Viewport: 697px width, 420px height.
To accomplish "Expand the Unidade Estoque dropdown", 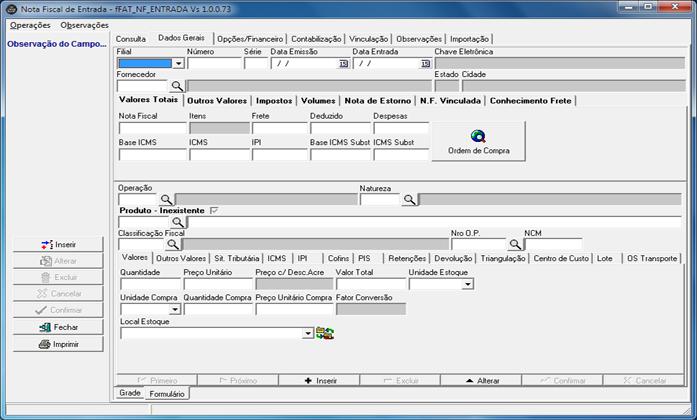I will (x=467, y=284).
